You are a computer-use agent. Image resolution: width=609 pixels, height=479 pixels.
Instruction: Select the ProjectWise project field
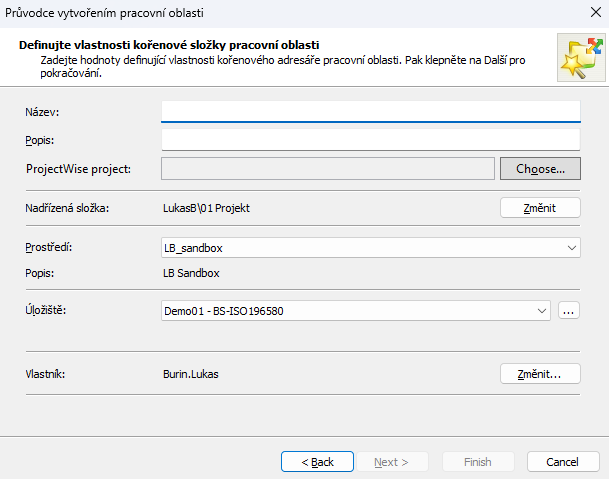[328, 168]
